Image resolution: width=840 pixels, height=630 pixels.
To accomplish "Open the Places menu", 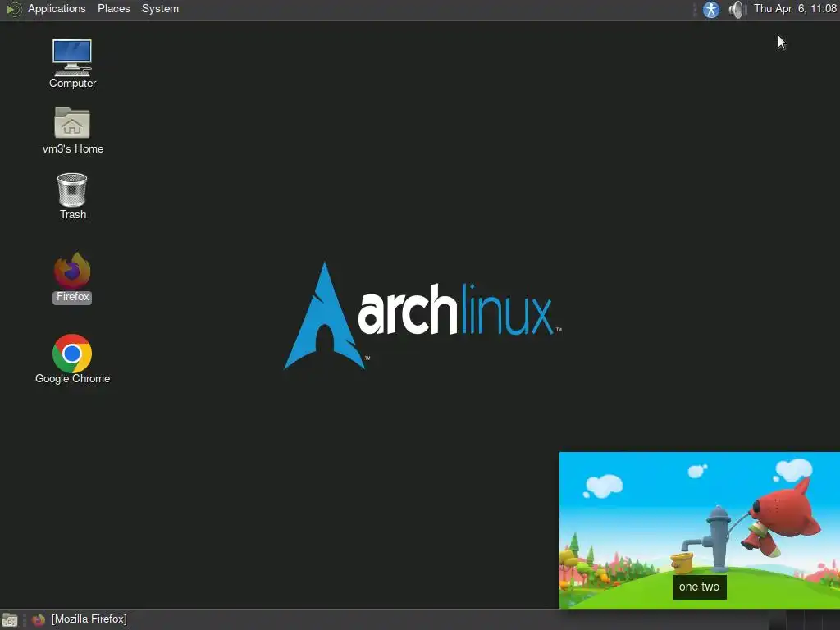I will click(x=113, y=8).
